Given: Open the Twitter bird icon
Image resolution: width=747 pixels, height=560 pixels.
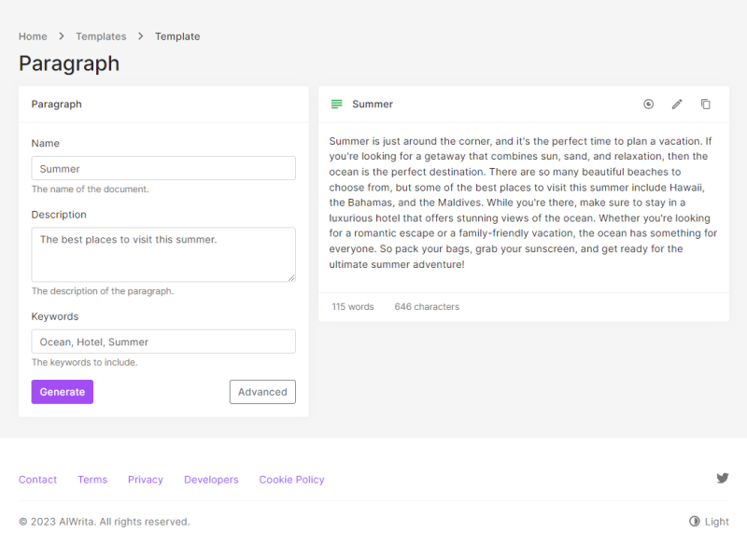Looking at the screenshot, I should coord(722,478).
